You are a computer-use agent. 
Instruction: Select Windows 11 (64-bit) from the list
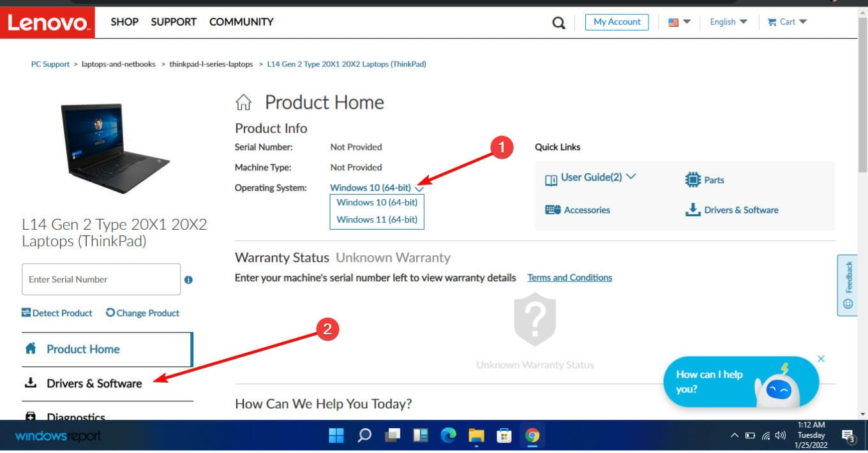click(377, 219)
